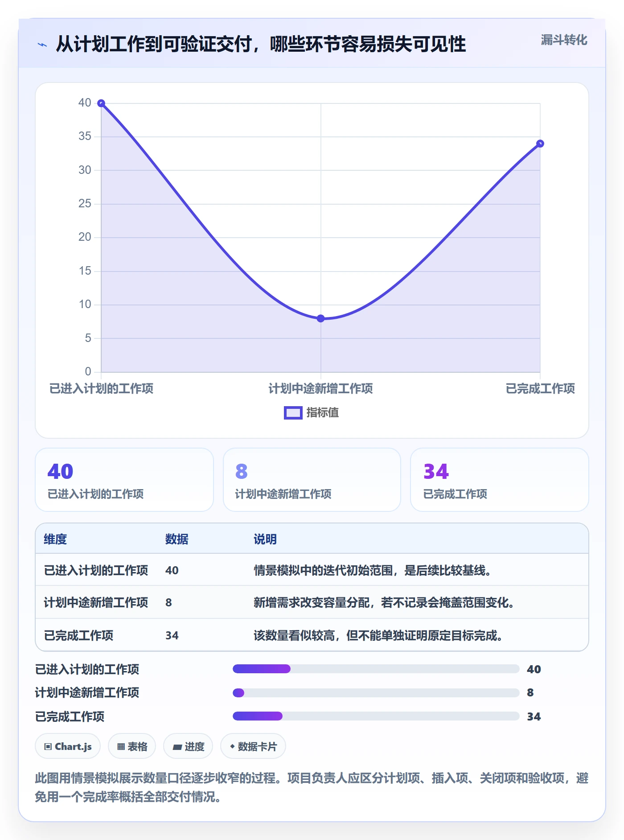Click the footer paragraph starting 此图用情景模拟

(312, 787)
